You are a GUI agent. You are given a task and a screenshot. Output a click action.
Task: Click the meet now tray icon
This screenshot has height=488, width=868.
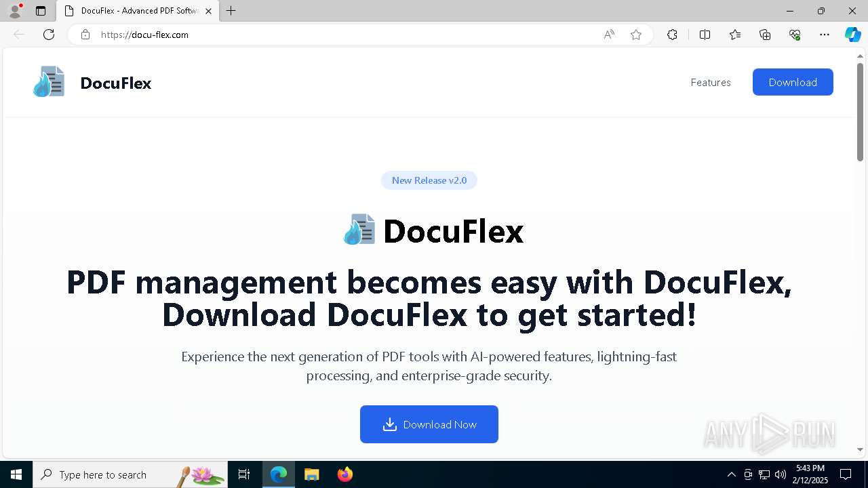748,474
